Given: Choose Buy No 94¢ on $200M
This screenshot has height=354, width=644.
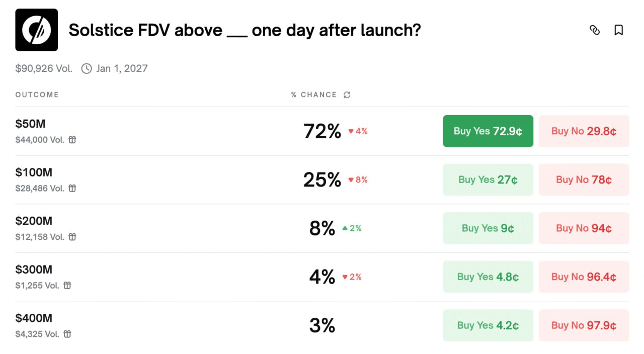Looking at the screenshot, I should coord(584,228).
